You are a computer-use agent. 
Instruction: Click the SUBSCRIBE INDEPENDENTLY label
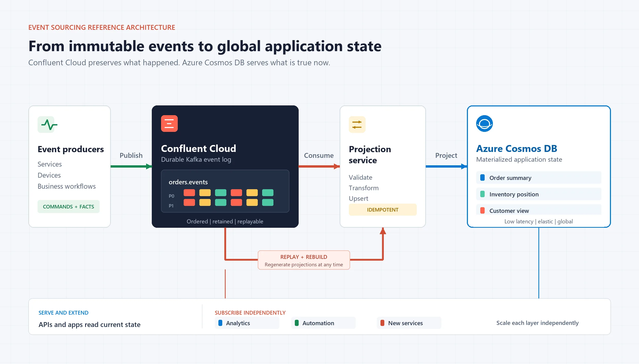tap(250, 313)
